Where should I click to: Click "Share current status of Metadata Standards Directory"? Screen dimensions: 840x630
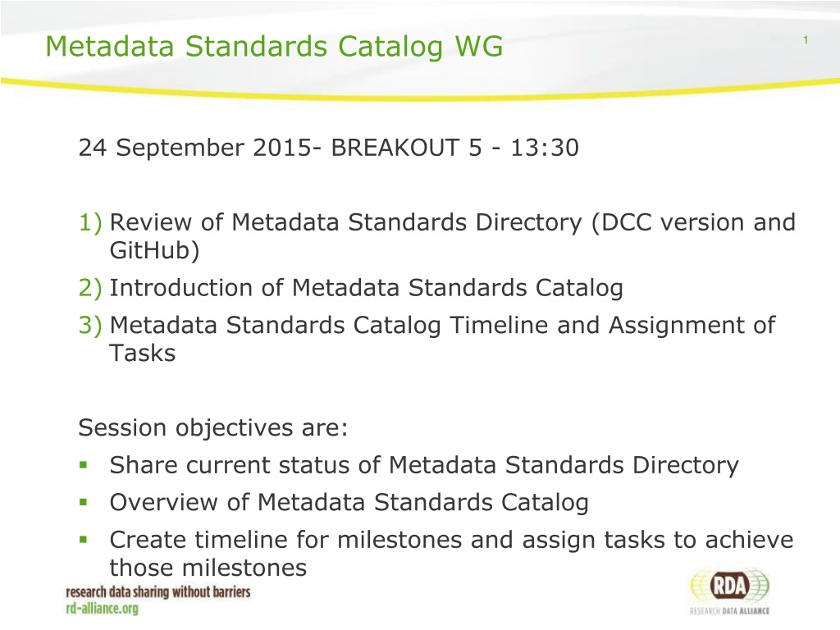tap(423, 465)
